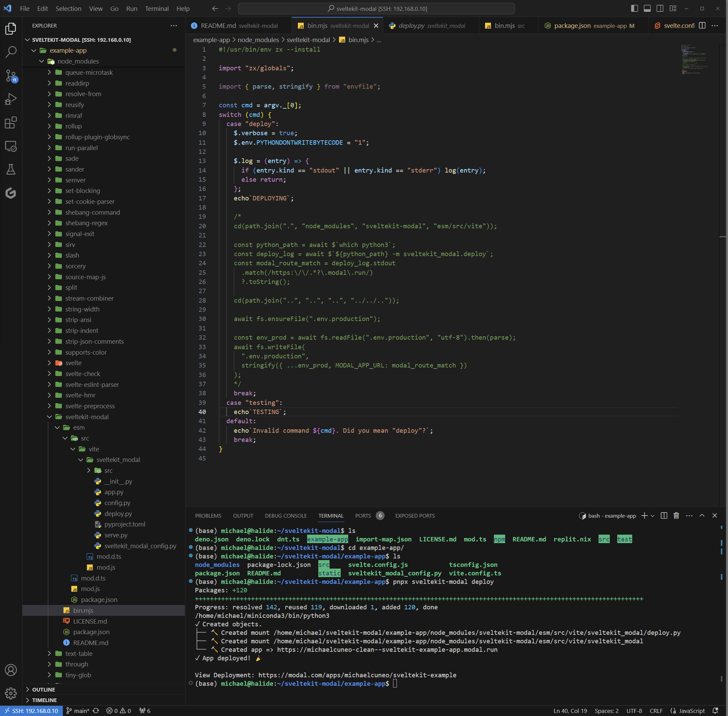This screenshot has width=728, height=716.
Task: Switch to DEBUG CONSOLE panel tab
Action: 286,516
